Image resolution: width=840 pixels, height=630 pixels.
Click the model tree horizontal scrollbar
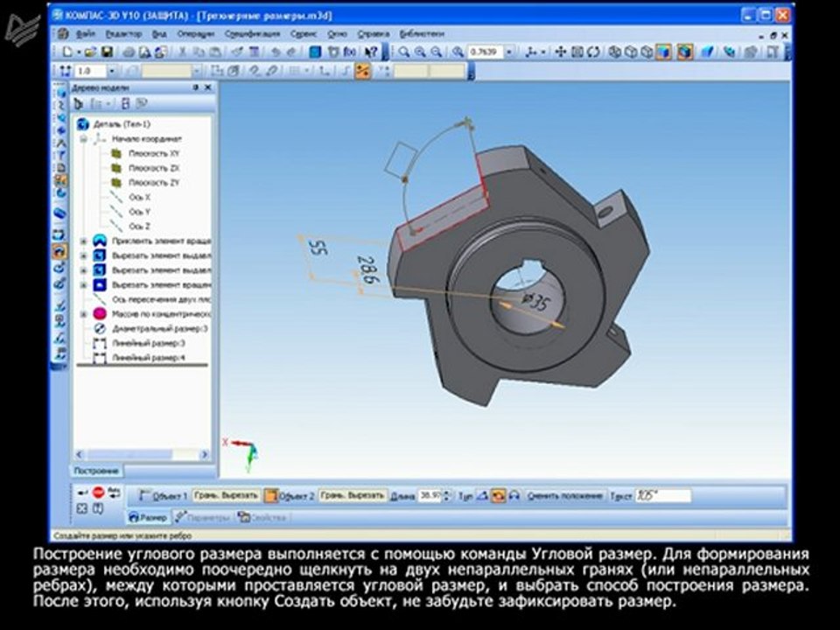pos(142,454)
